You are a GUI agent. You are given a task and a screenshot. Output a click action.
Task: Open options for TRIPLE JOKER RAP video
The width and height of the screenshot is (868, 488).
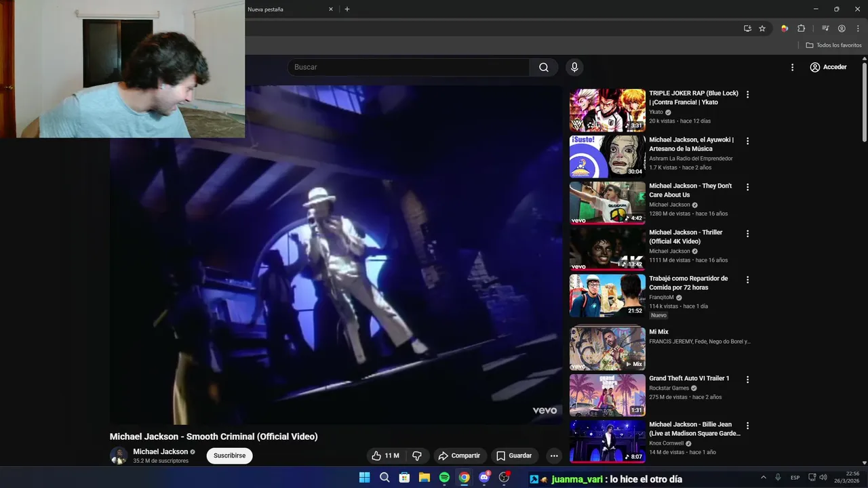point(748,94)
